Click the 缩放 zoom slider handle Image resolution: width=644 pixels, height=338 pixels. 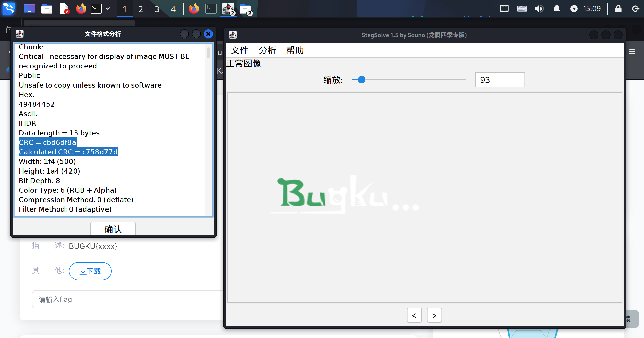361,80
